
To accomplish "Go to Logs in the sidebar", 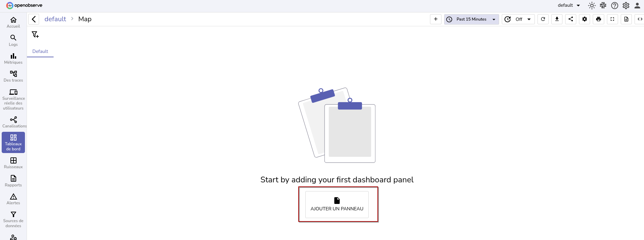I will (x=13, y=40).
